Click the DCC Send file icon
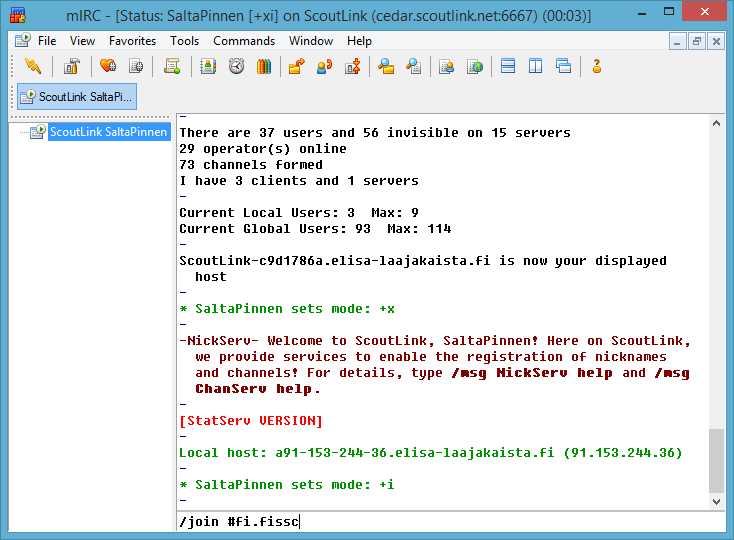 point(296,66)
